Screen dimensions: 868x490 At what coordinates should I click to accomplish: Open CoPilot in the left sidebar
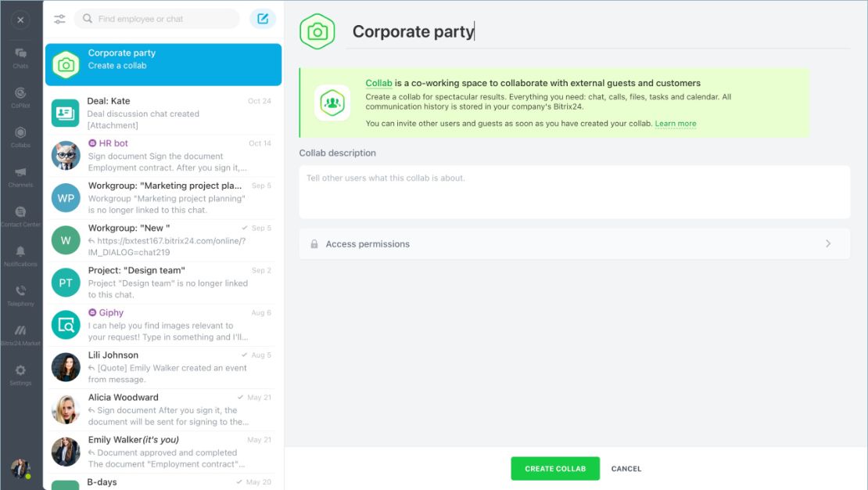tap(20, 97)
